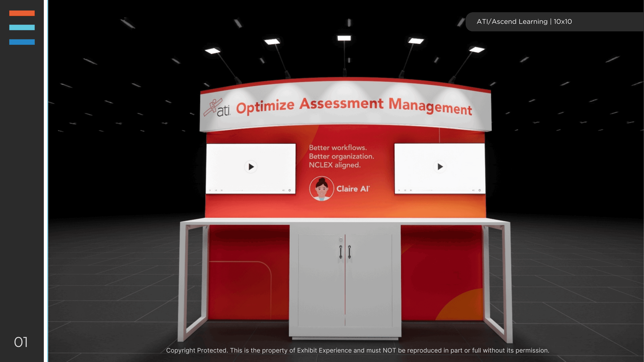Click the 'ATI/Ascend Learning | 10x10' title tag
The image size is (644, 362).
point(524,21)
